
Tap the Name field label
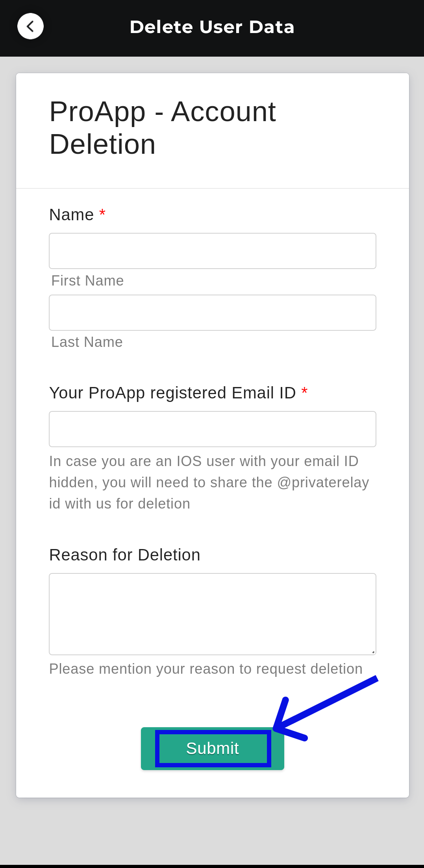(x=72, y=215)
